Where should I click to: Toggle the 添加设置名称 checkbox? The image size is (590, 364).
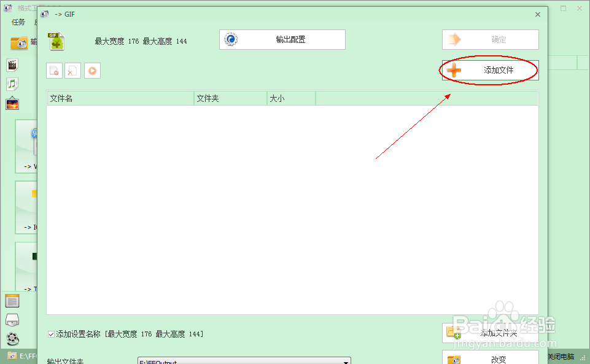pos(50,333)
